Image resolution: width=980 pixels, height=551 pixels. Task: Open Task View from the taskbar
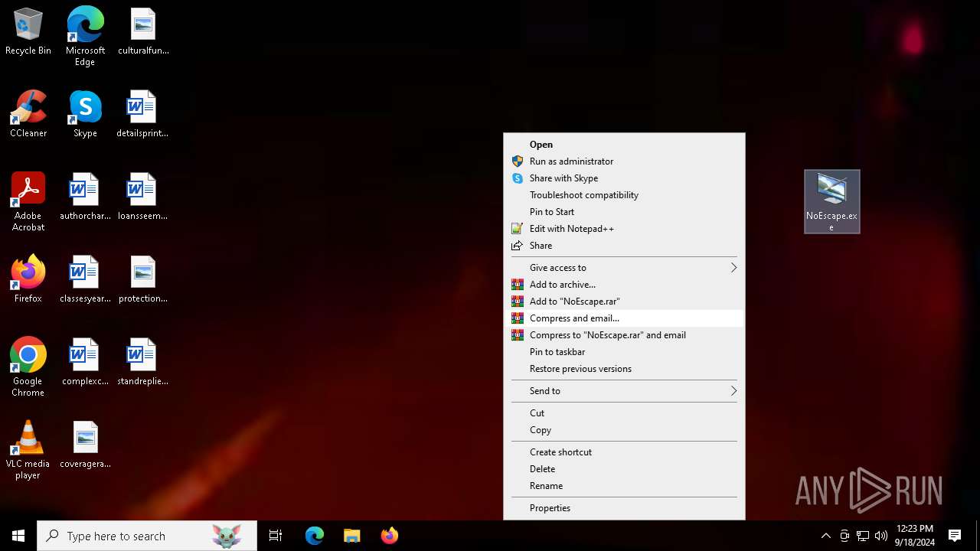[x=276, y=536]
